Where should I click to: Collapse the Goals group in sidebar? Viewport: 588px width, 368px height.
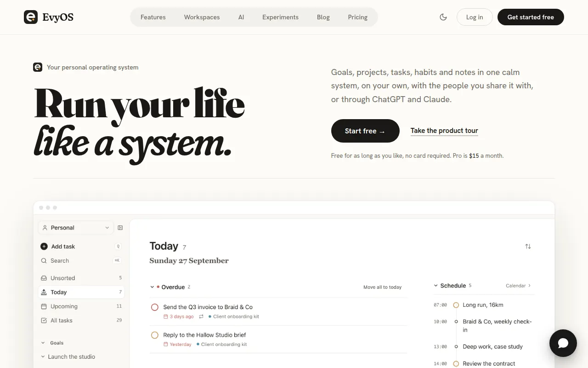click(x=43, y=343)
